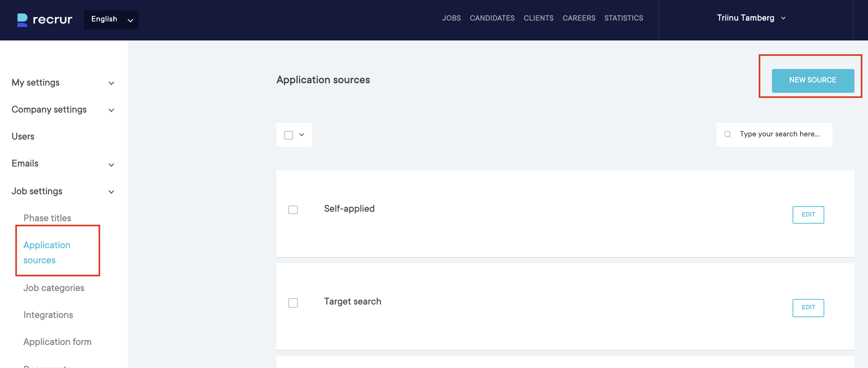This screenshot has height=368, width=868.
Task: Open the Triinu Tamberg user menu
Action: coord(751,18)
